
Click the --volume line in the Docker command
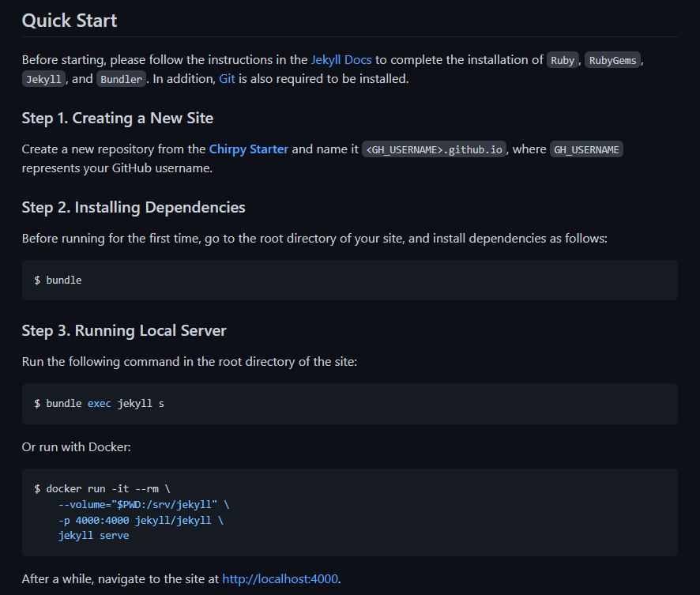[143, 504]
